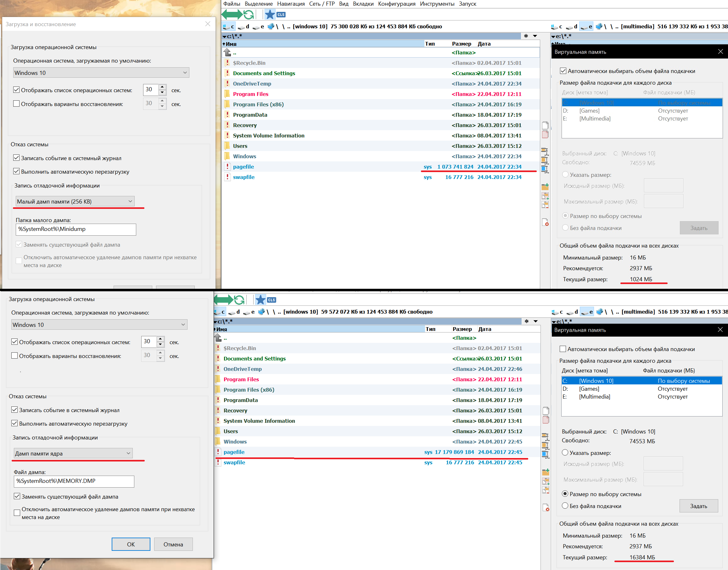This screenshot has width=728, height=570.
Task: Click the delete file icon with red X
Action: coord(545,222)
